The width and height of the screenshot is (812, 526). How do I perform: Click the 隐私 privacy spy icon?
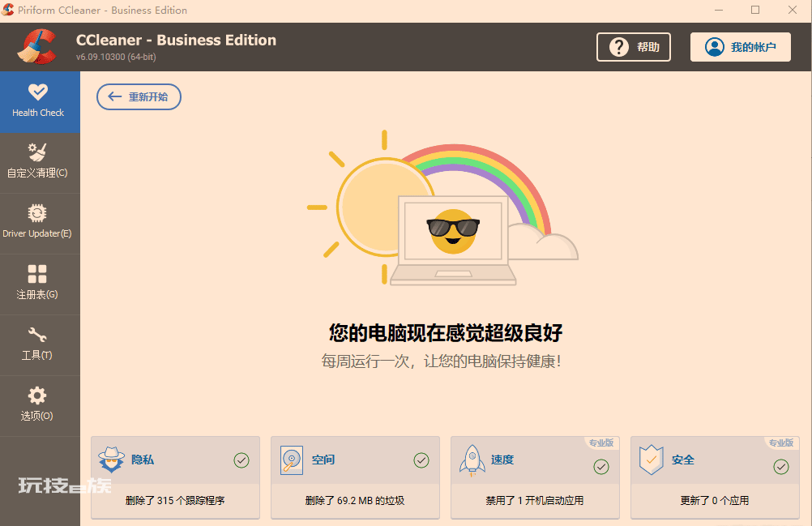[111, 460]
